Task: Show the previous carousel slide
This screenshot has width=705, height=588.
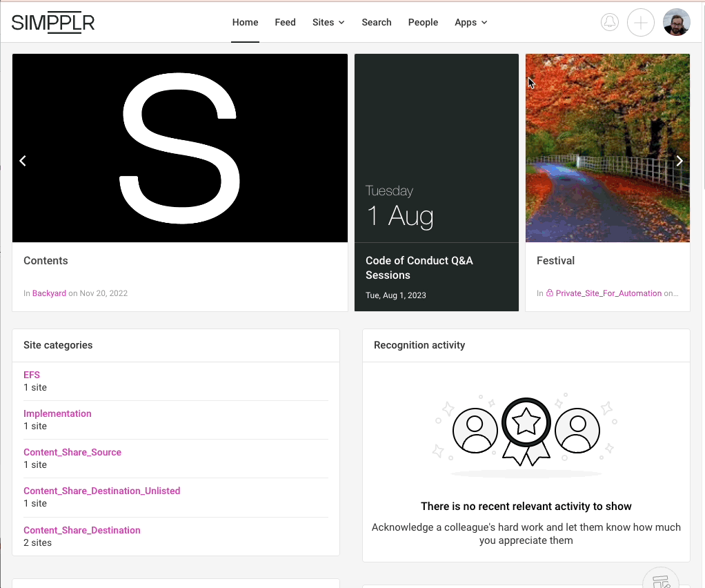Action: click(23, 161)
